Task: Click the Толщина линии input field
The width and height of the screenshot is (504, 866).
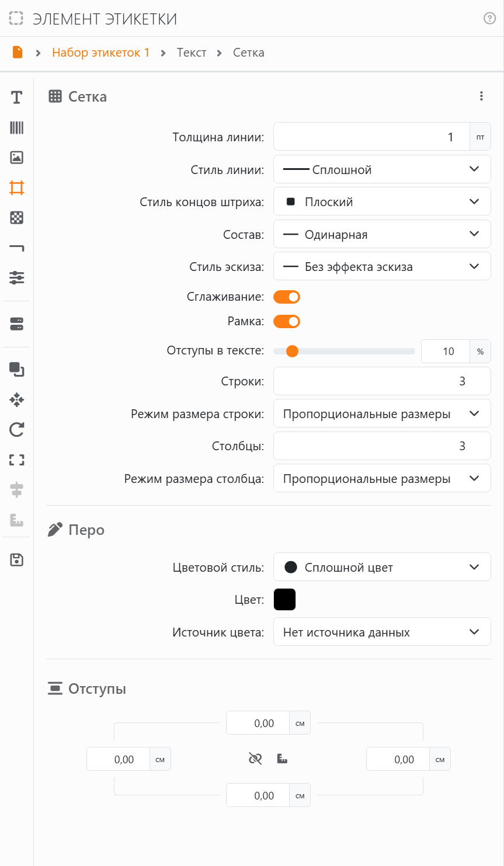Action: (371, 137)
